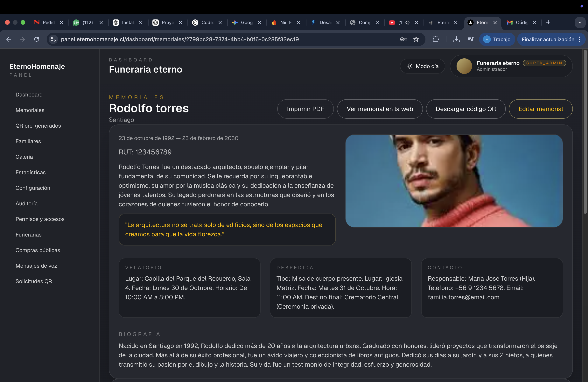The height and width of the screenshot is (382, 588).
Task: Open Editar memorial
Action: [x=541, y=109]
